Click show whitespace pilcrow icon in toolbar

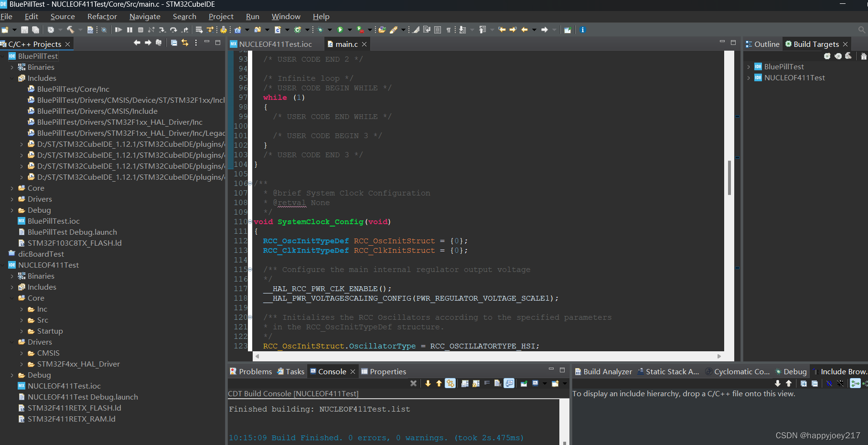click(449, 30)
